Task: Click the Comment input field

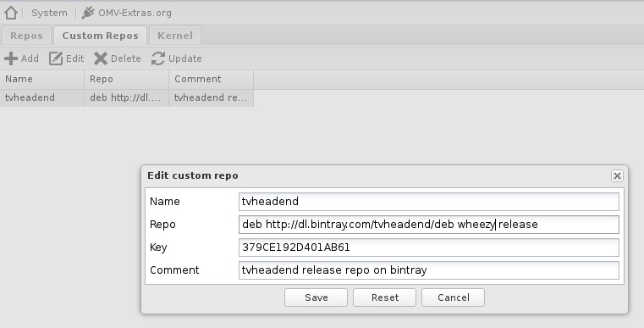Action: (429, 270)
